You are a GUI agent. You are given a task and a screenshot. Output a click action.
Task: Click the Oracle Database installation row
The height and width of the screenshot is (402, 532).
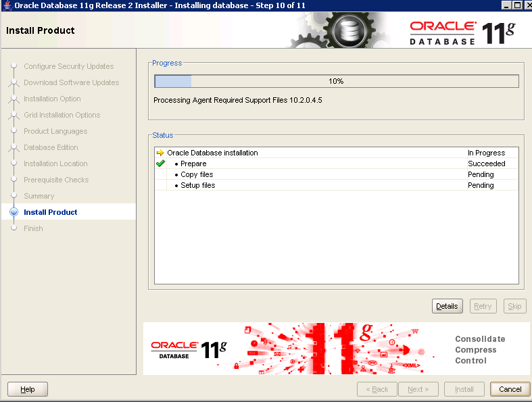336,153
